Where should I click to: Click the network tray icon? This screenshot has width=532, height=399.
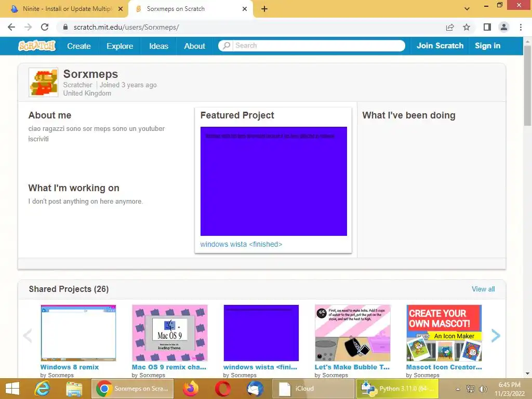[x=471, y=389]
